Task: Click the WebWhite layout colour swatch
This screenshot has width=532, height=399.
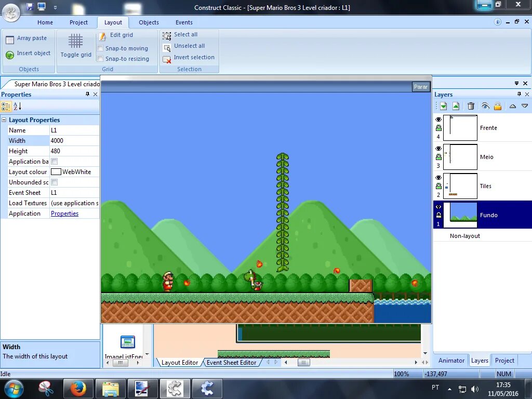Action: [56, 171]
